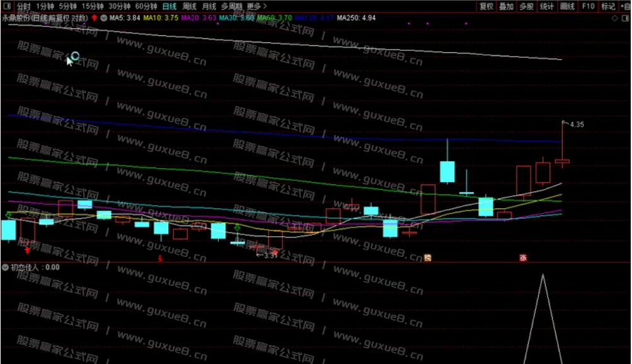The width and height of the screenshot is (632, 364).
Task: Toggle the 画线 drawing tools
Action: pos(567,6)
